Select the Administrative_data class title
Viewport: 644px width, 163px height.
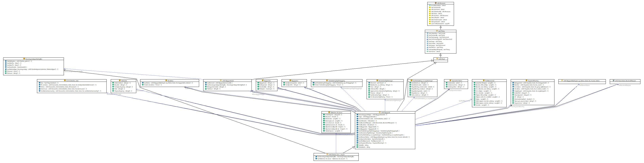(x=72, y=81)
